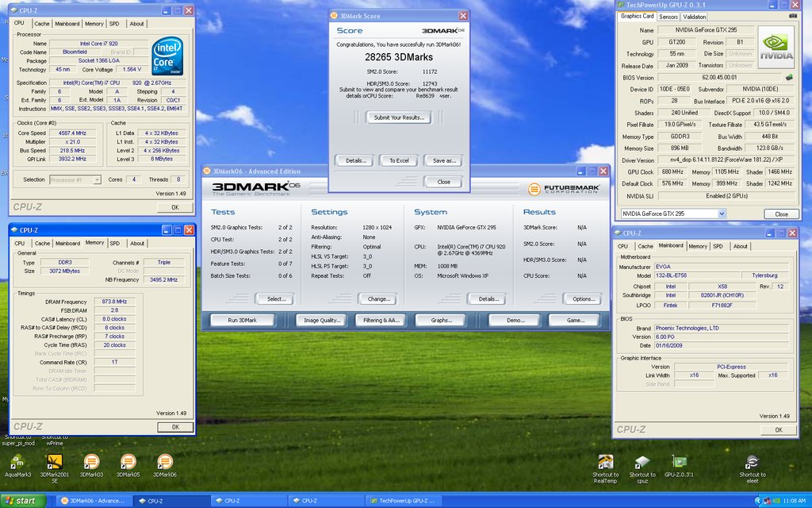Click the GPU-Z title bar application icon

[x=620, y=5]
